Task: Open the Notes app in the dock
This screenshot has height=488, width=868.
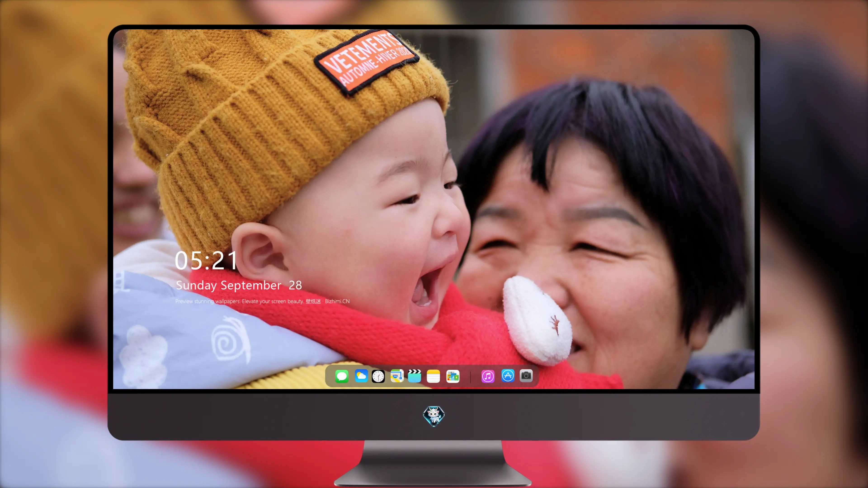Action: (433, 376)
